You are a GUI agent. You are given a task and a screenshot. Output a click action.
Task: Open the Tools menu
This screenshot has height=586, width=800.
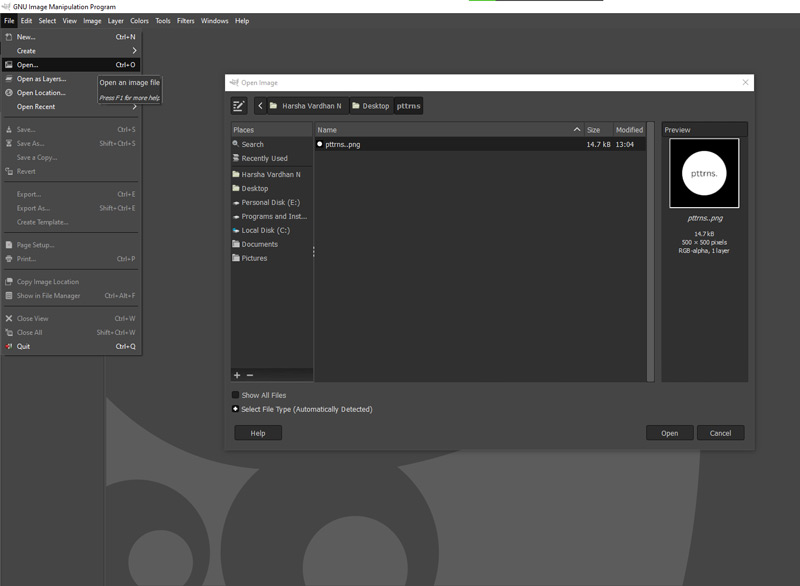tap(163, 21)
